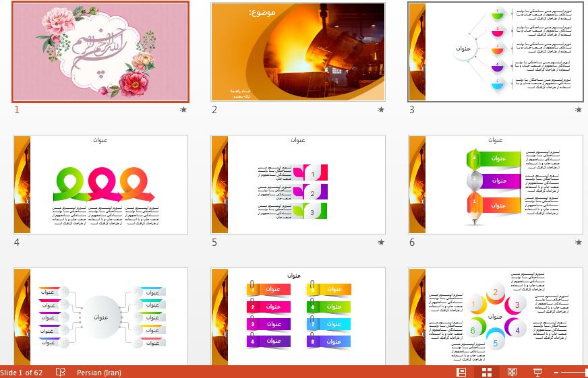Viewport: 588px width, 378px height.
Task: Select slide 4 with ribbon loops graphic
Action: coord(101,184)
